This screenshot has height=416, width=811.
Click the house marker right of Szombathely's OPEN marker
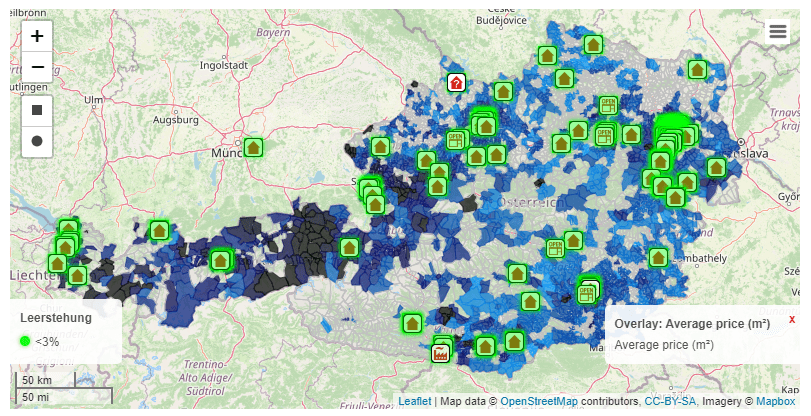(x=658, y=257)
